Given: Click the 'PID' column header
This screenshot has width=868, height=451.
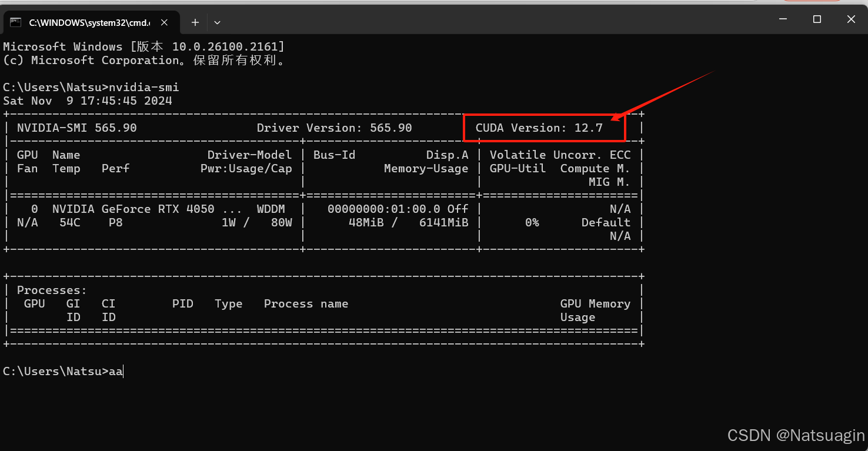Looking at the screenshot, I should click(183, 303).
